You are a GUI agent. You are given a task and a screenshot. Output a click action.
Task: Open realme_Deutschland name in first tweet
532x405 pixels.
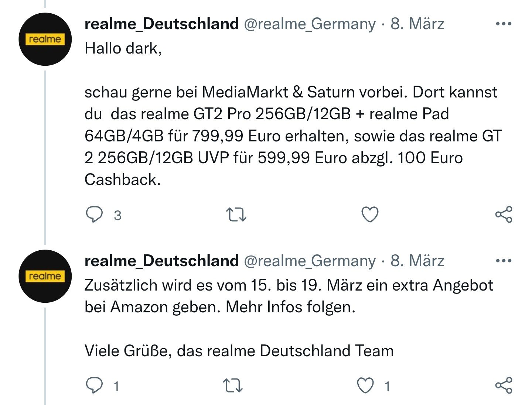[161, 24]
